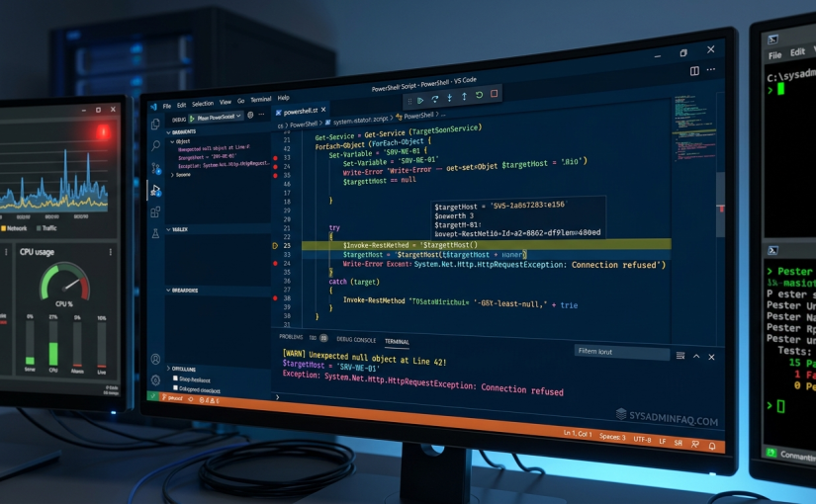Collapse the Object node in Variables
816x504 pixels.
pos(181,141)
